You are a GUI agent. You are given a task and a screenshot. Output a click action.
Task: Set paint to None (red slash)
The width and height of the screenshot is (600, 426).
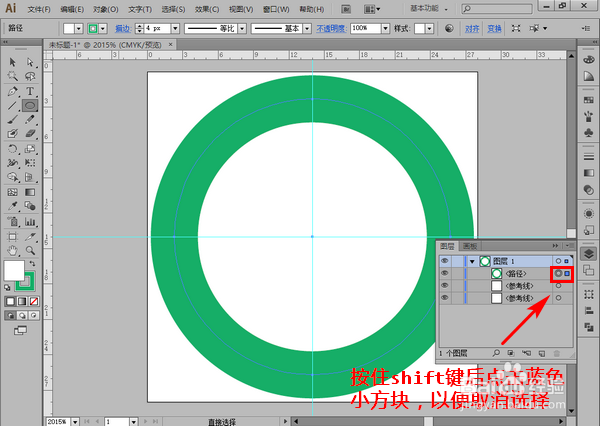34,301
